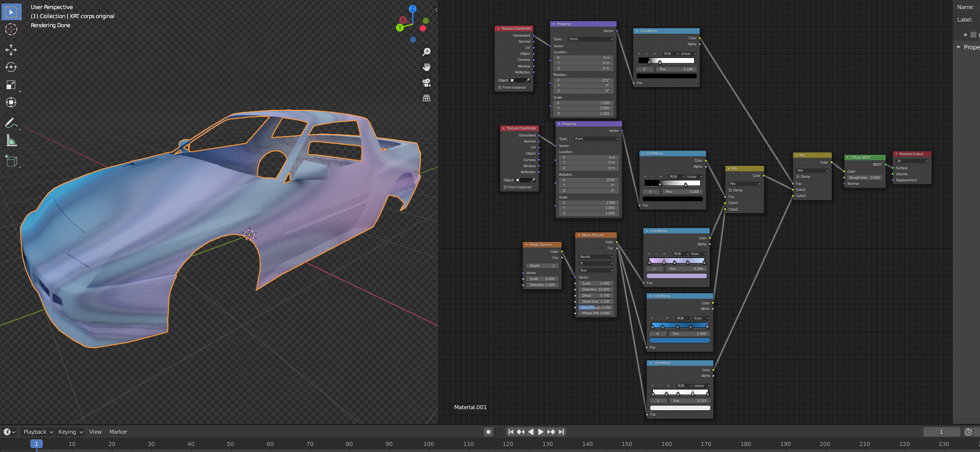Jump to the next keyframe
Viewport: 980px width, 452px height.
(x=551, y=432)
